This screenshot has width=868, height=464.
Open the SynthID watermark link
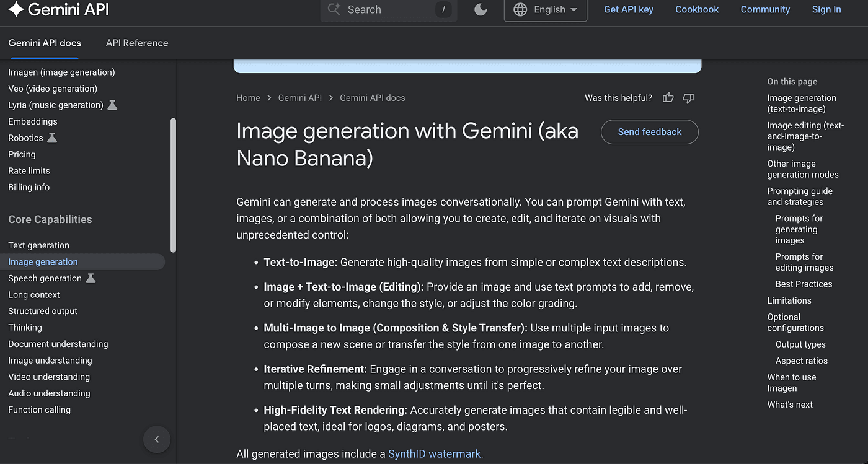(x=434, y=454)
